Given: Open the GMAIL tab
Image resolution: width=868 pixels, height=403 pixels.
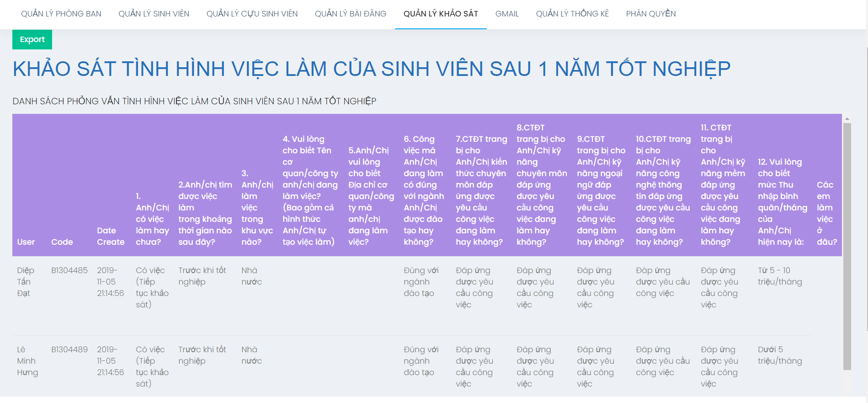Looking at the screenshot, I should click(507, 14).
